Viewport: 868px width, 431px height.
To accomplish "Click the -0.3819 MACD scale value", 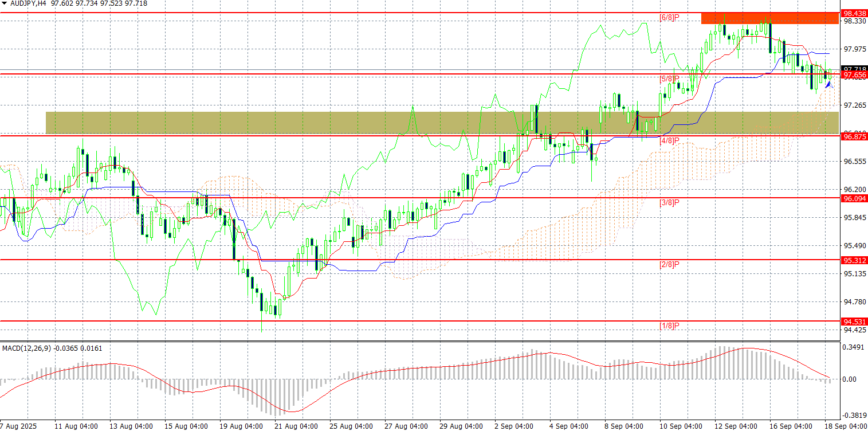I will [853, 416].
